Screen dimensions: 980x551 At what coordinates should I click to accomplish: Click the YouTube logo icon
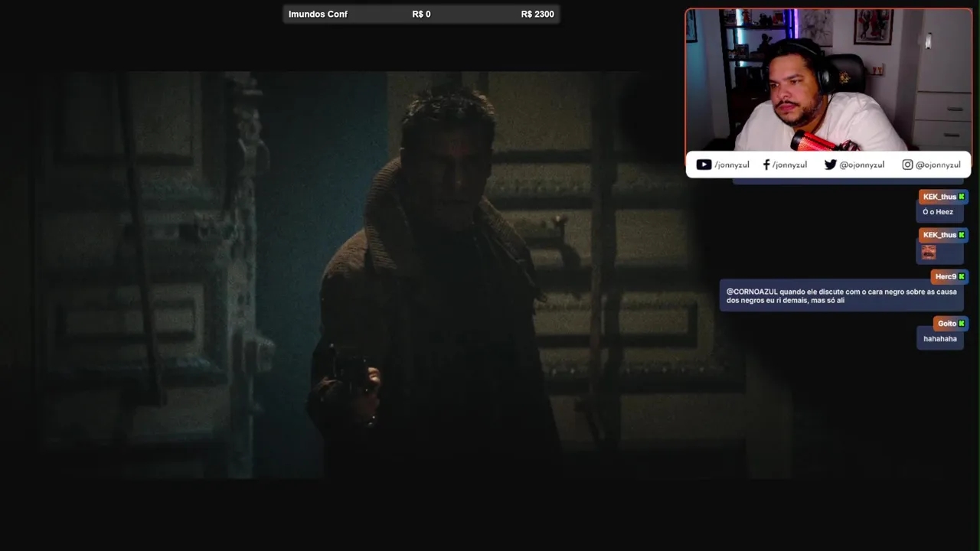coord(704,165)
